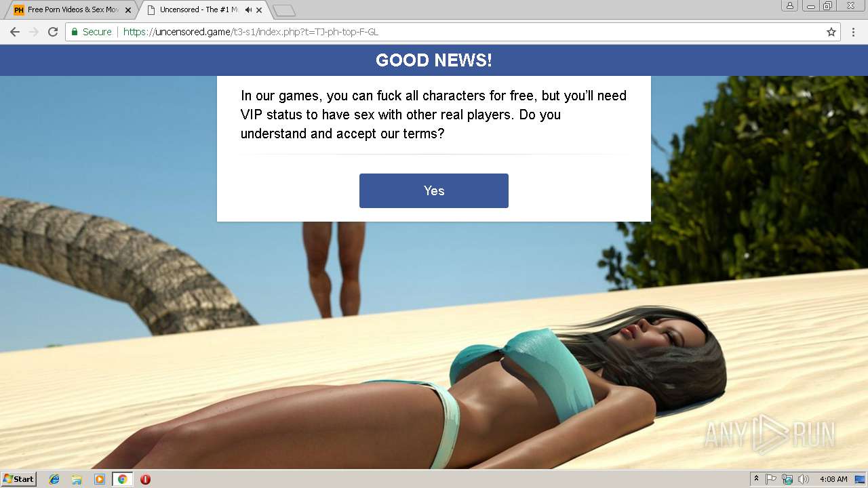Click the uncensored.game address bar URL
This screenshot has height=488, width=868.
point(251,32)
